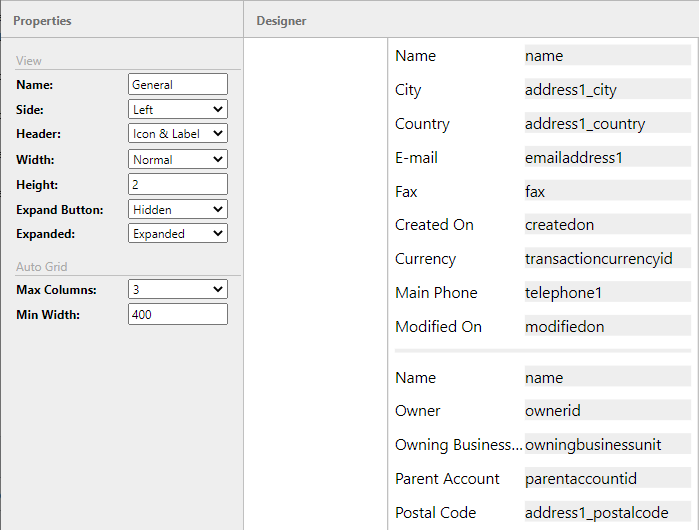The height and width of the screenshot is (530, 699).
Task: Click the ownerid field placeholder
Action: (607, 411)
